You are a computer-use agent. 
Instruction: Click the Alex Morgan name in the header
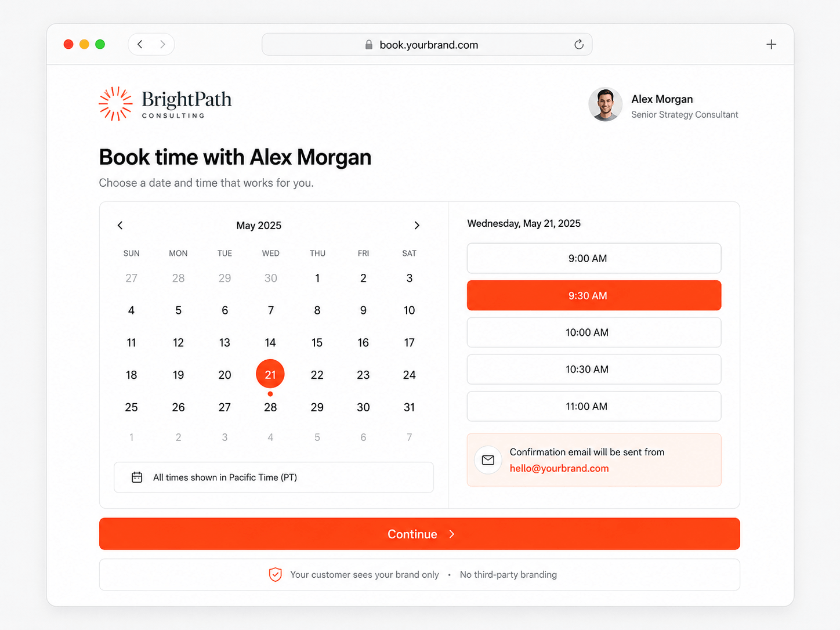pos(662,99)
